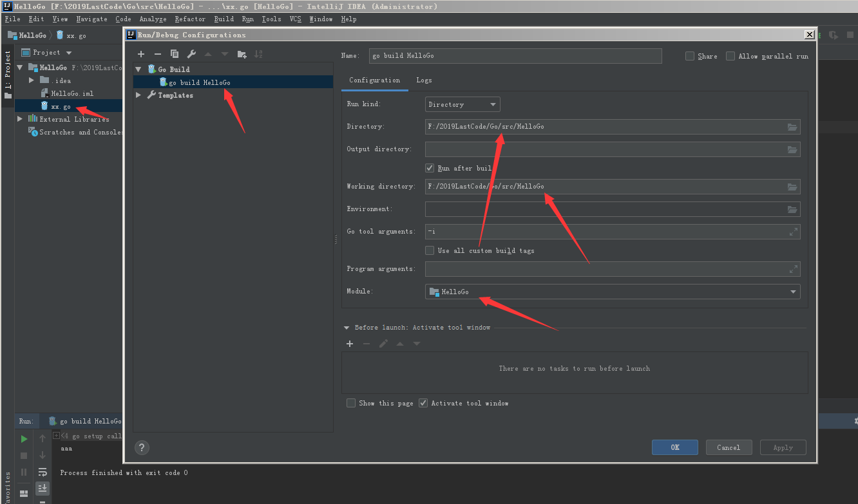Collapse Before launch section
Image resolution: width=858 pixels, height=504 pixels.
point(347,328)
